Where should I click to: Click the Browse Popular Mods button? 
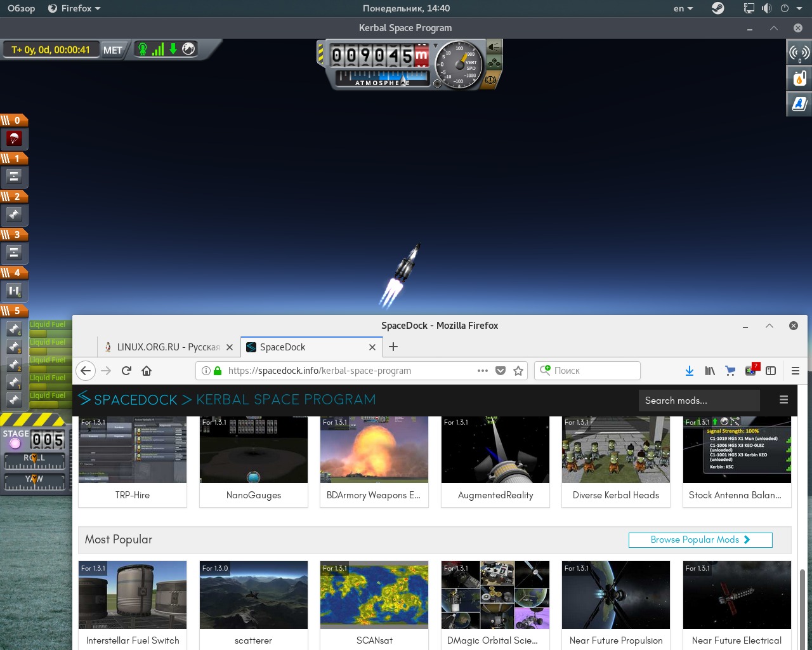click(x=700, y=540)
